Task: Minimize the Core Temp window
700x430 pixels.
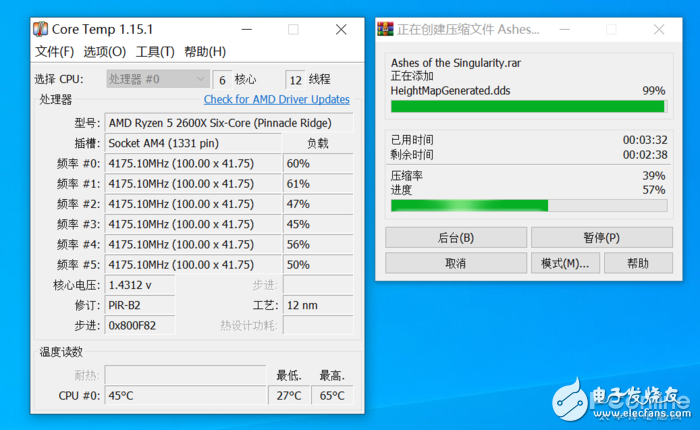Action: 250,30
